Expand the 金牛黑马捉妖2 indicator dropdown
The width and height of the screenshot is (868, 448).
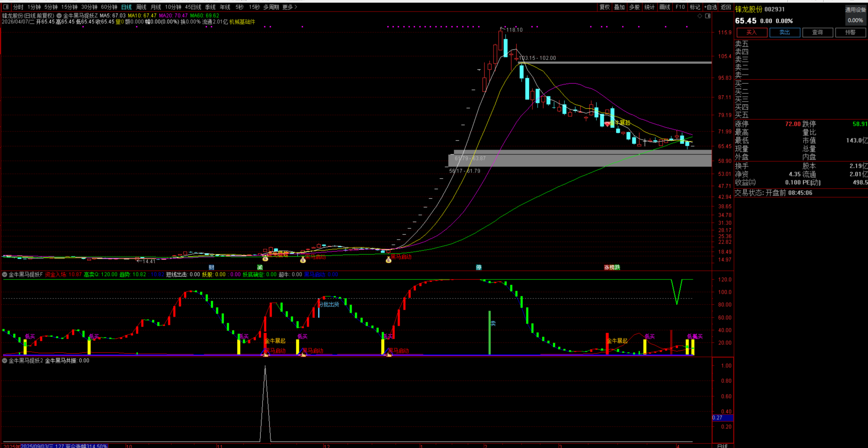click(x=5, y=361)
